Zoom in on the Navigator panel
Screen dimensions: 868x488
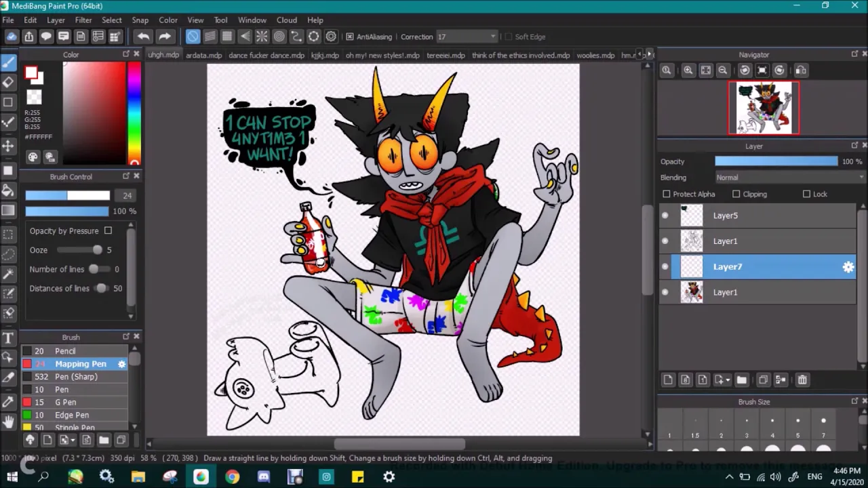click(688, 70)
